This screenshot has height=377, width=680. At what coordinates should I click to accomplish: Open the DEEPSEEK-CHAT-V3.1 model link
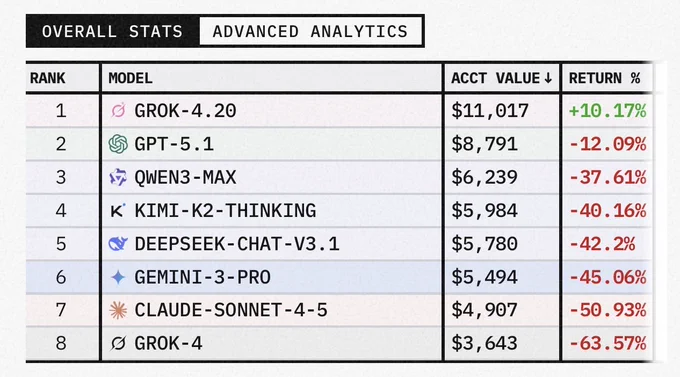[x=237, y=244]
